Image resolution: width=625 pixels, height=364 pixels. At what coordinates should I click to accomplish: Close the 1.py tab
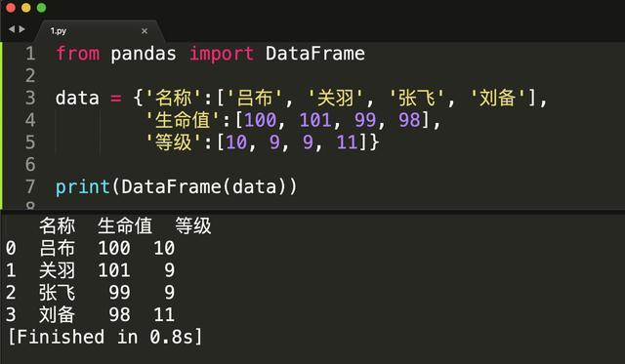pos(145,30)
